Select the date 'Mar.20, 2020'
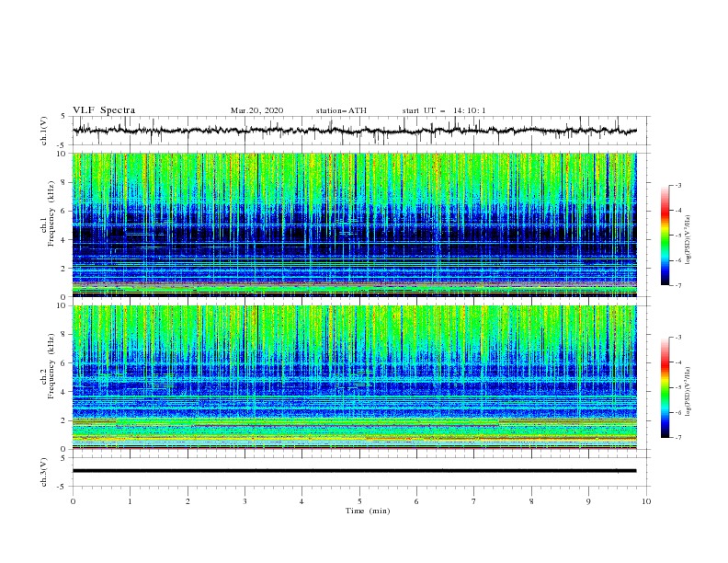The height and width of the screenshot is (563, 728). [x=256, y=110]
